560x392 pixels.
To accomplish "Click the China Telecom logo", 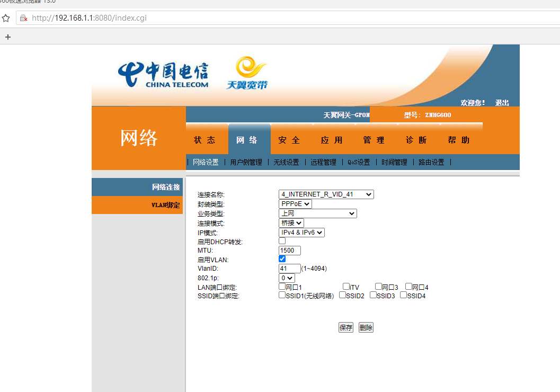I will pyautogui.click(x=163, y=75).
